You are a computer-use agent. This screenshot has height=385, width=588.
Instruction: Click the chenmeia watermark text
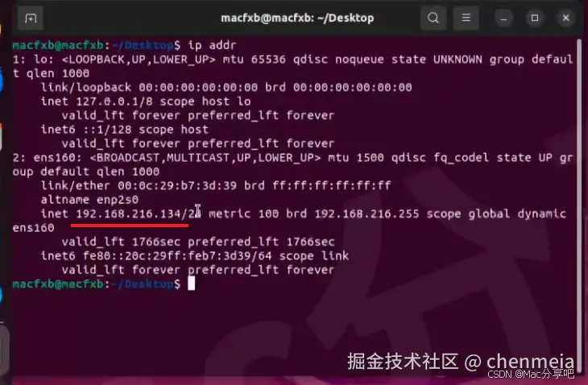pos(530,362)
